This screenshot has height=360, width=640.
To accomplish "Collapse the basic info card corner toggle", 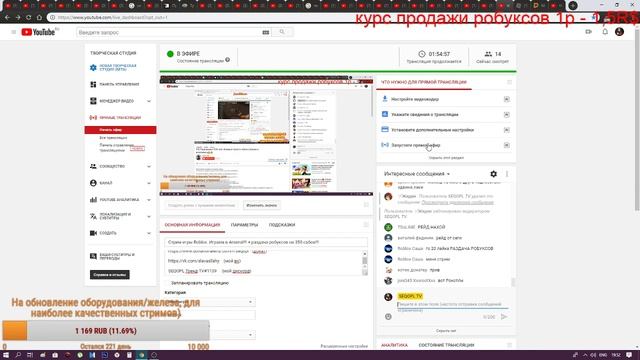I will 366,225.
